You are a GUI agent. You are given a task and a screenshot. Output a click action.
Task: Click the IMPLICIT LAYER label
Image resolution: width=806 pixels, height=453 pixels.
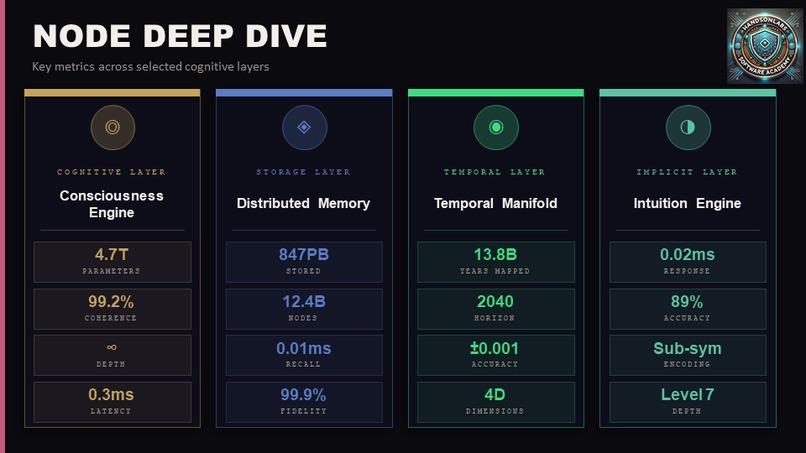687,172
